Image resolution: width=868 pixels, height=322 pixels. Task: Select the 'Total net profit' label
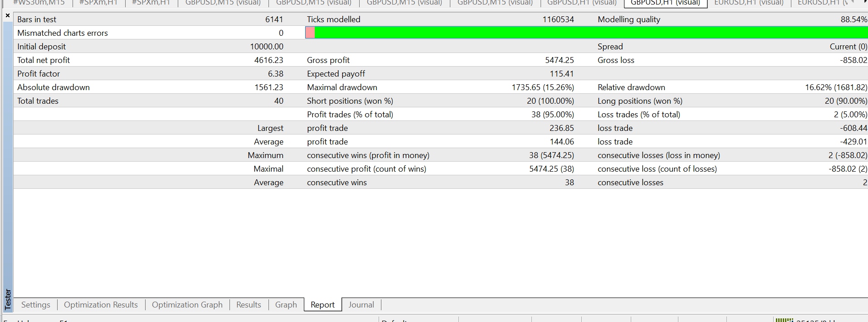tap(44, 60)
